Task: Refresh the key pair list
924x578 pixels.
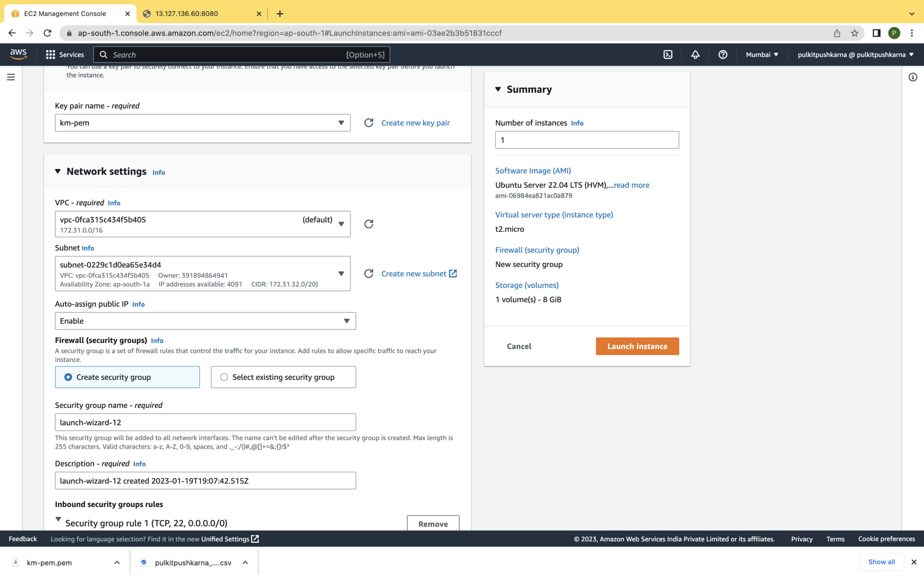Action: (369, 123)
